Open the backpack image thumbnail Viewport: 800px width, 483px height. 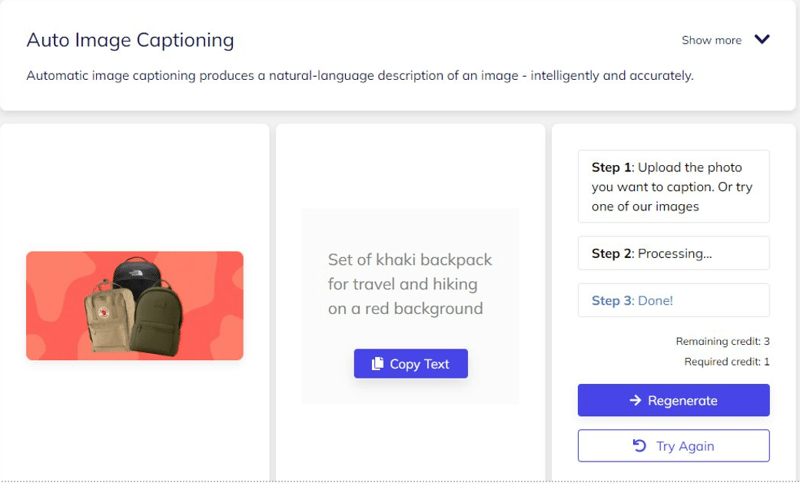point(135,306)
